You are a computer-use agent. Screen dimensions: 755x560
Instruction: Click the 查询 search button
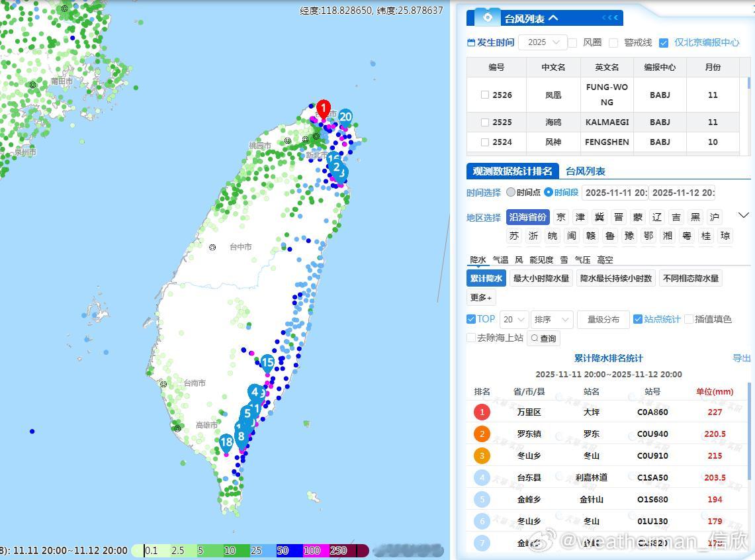544,338
